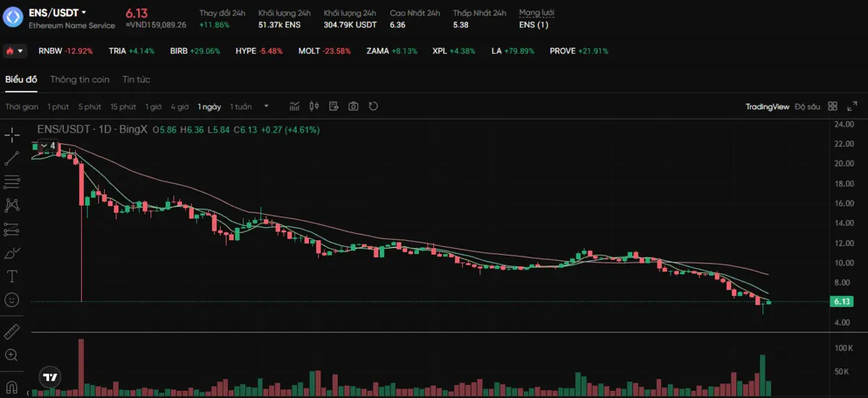Click the reset chart refresh icon
This screenshot has width=868, height=398.
[x=373, y=106]
